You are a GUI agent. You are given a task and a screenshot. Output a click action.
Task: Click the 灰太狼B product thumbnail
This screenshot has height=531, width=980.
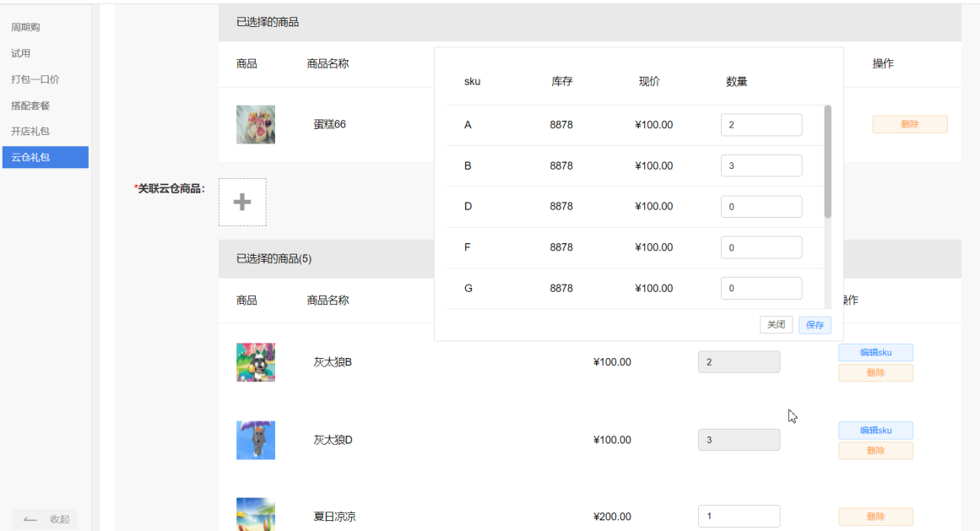(256, 361)
